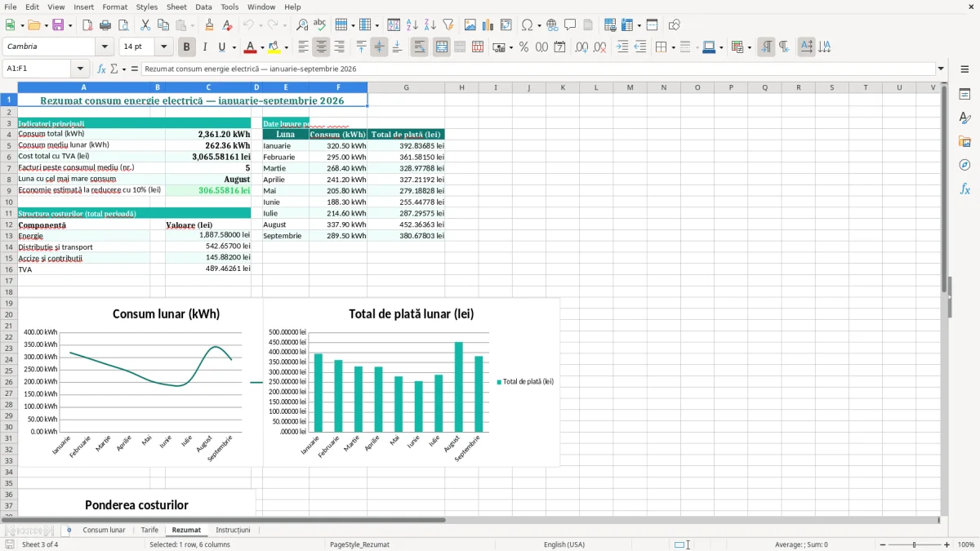The height and width of the screenshot is (551, 980).
Task: Toggle Center Horizontally alignment
Action: pyautogui.click(x=322, y=47)
